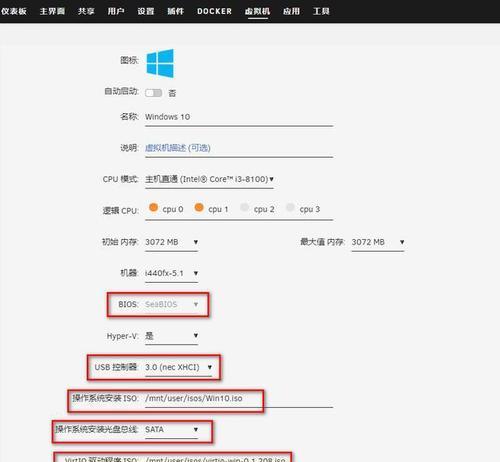Open the 操作系统安装光盘总线 SATA dropdown
The image size is (500, 462).
coord(172,429)
